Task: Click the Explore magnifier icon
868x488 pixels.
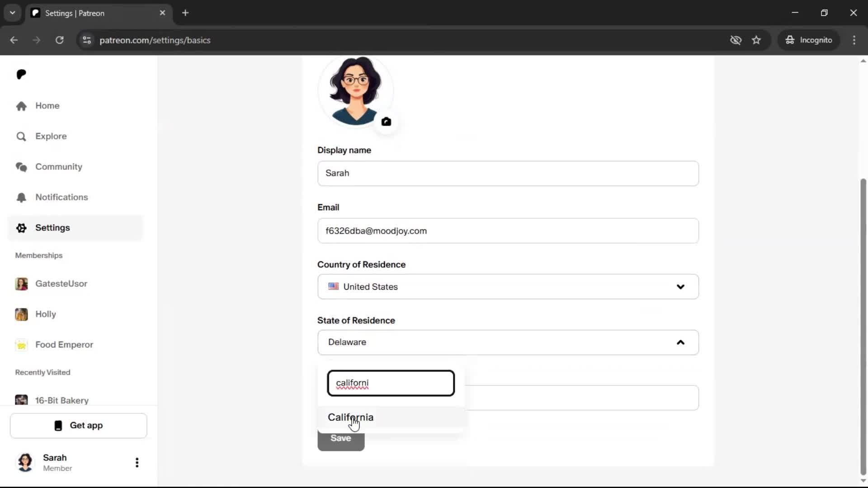Action: (x=21, y=136)
